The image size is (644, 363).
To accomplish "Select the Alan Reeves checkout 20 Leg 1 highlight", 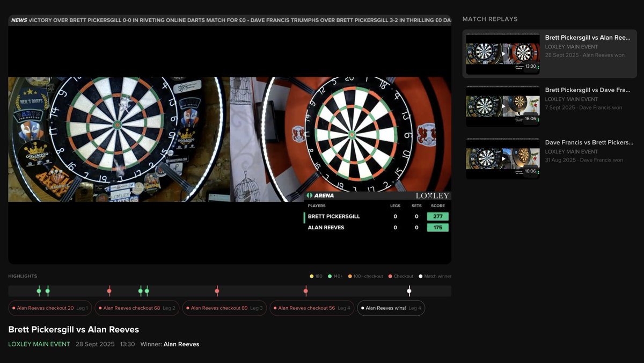I will 49,308.
